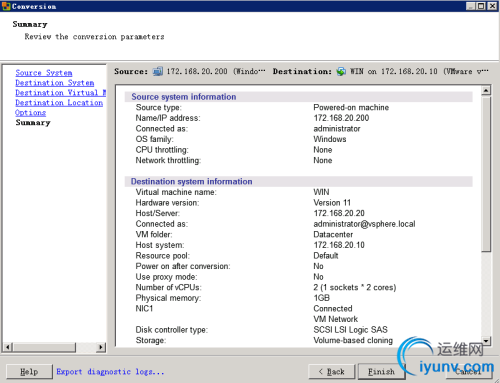Click the destination vSphere globe icon
Viewport: 500px width, 383px height.
pyautogui.click(x=341, y=71)
